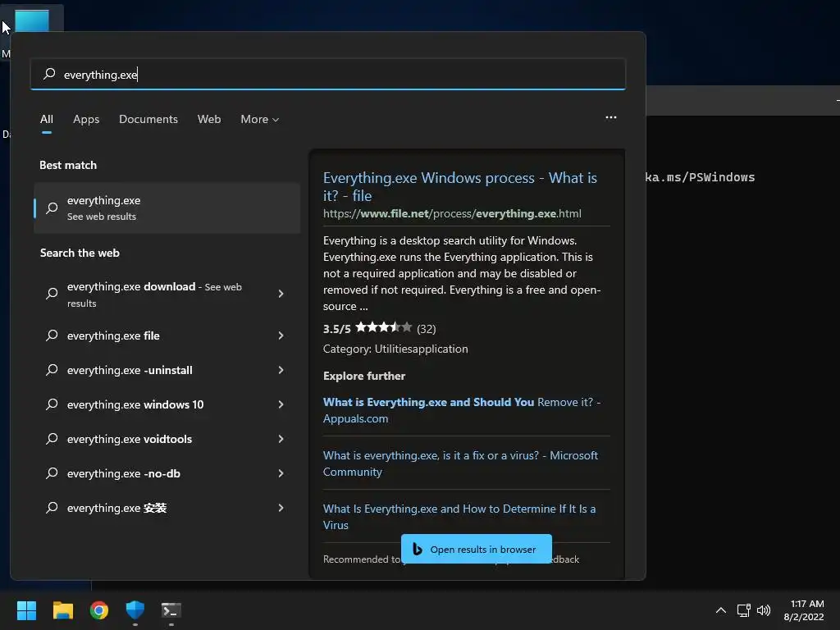This screenshot has width=840, height=630.
Task: Switch to the Web search tab
Action: click(x=209, y=119)
